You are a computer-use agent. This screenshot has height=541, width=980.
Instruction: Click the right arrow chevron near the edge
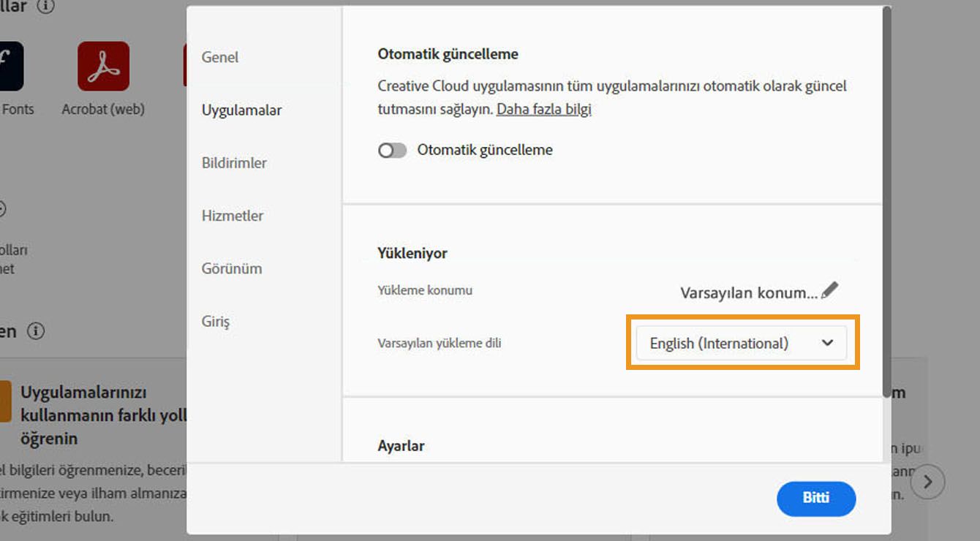point(927,482)
